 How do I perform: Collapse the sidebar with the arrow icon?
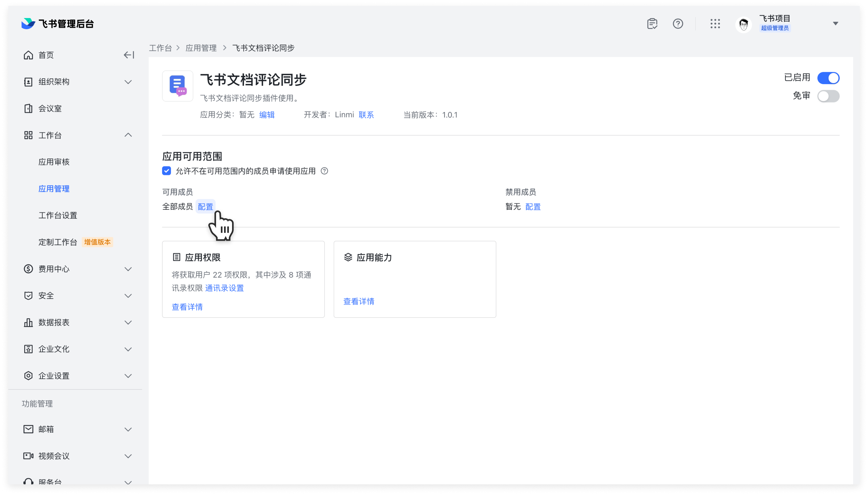(129, 55)
